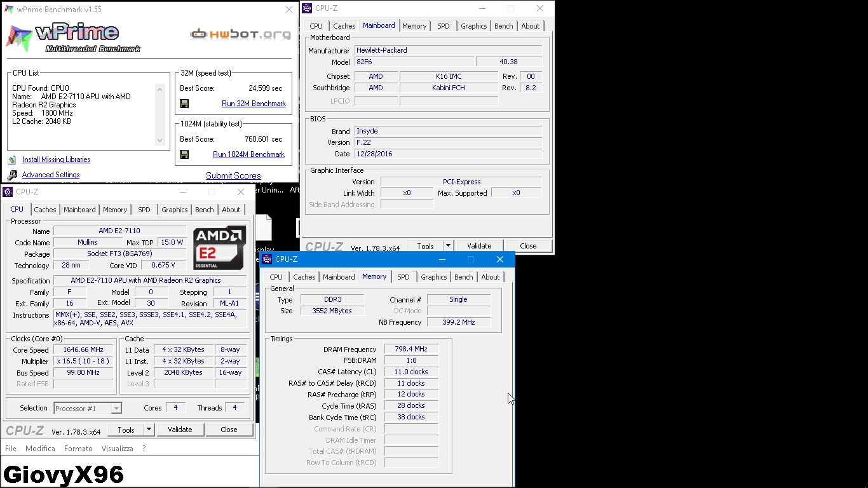Click the save icon beside Run 1024M Benchmark
868x488 pixels.
[x=184, y=154]
